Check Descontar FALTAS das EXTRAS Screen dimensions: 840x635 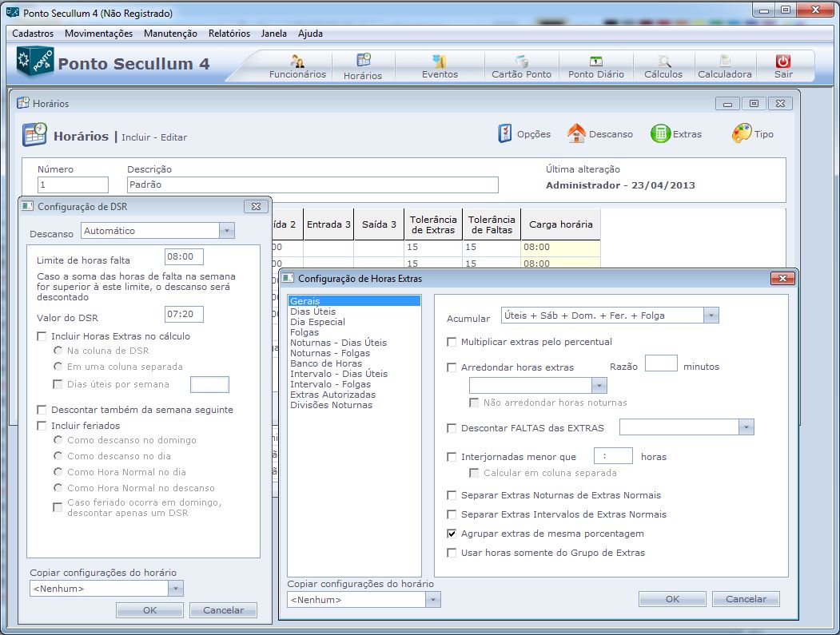(x=452, y=428)
